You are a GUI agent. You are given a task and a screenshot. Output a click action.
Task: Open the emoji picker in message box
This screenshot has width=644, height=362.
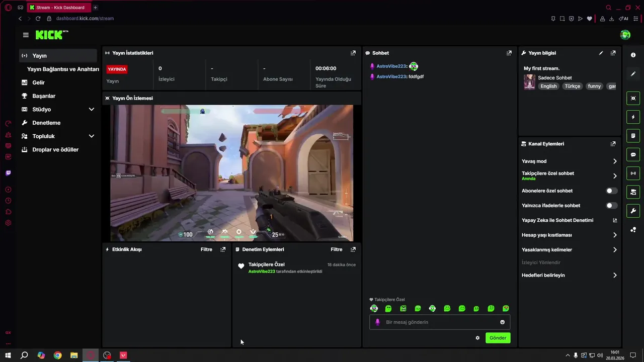click(x=502, y=322)
